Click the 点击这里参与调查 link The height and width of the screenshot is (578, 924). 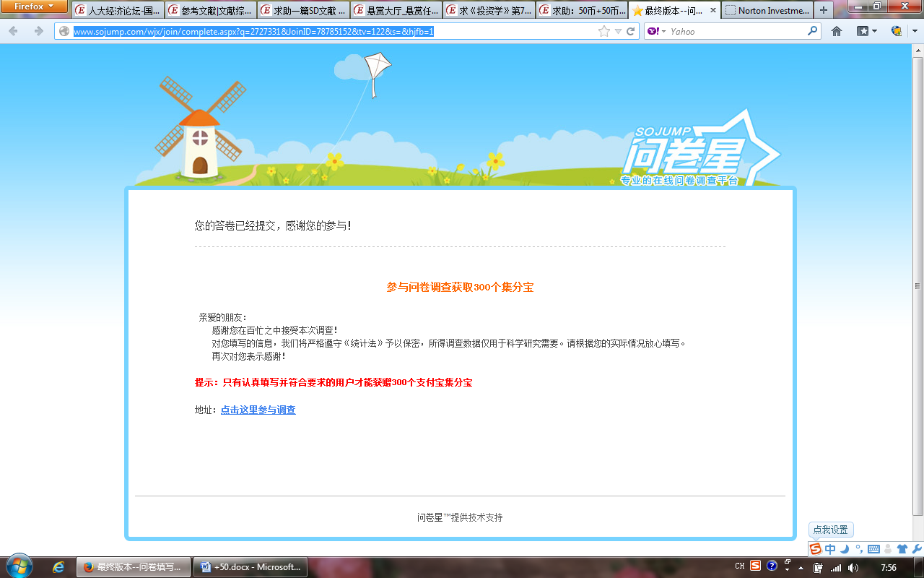[x=258, y=410]
